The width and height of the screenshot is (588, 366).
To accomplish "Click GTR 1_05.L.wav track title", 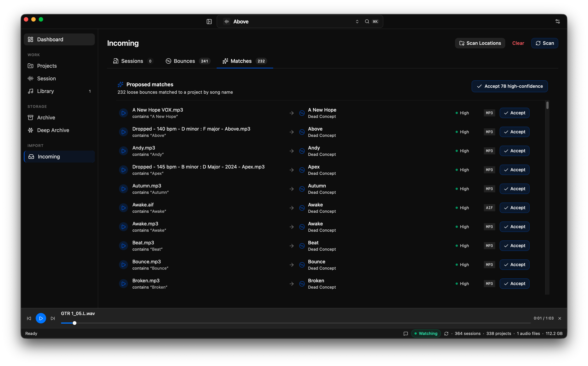I will [x=78, y=314].
